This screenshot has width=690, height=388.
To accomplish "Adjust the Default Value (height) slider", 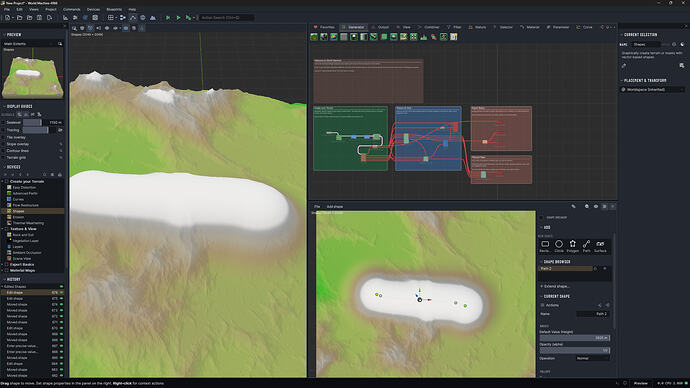I will click(x=575, y=338).
